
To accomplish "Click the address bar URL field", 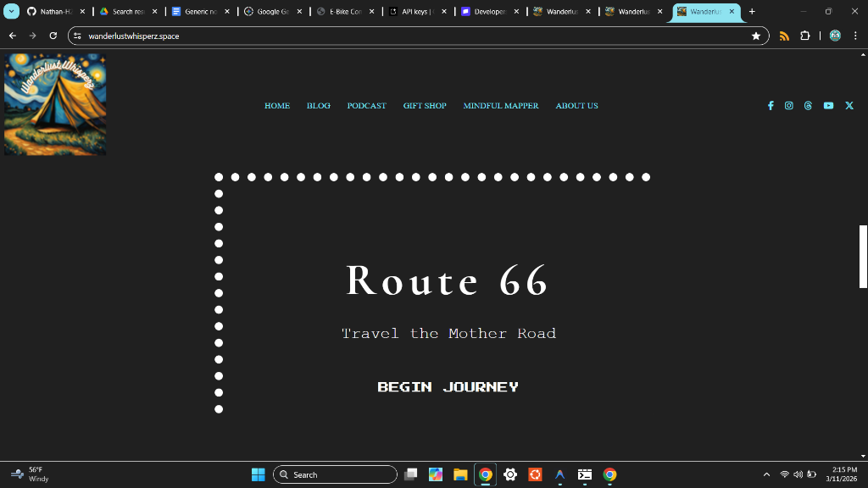I will pyautogui.click(x=407, y=36).
